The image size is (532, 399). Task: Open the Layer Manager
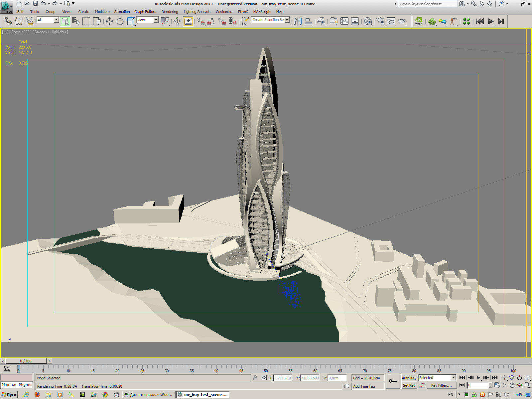click(321, 21)
